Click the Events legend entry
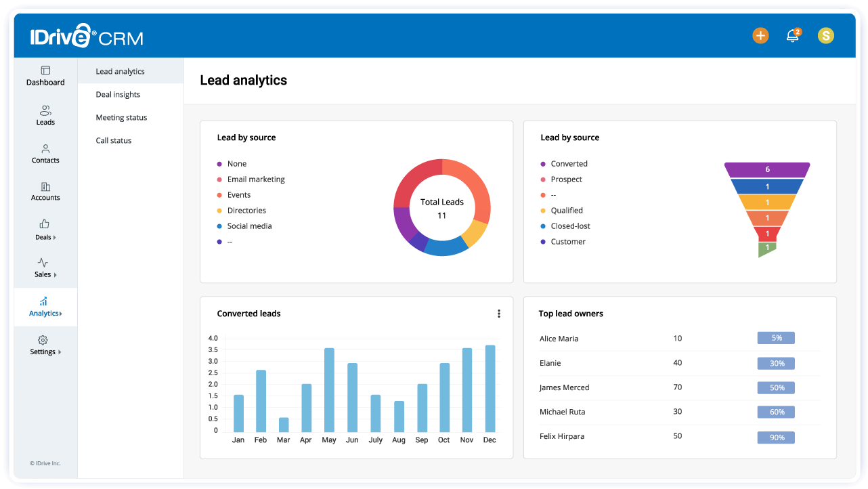 [x=234, y=195]
